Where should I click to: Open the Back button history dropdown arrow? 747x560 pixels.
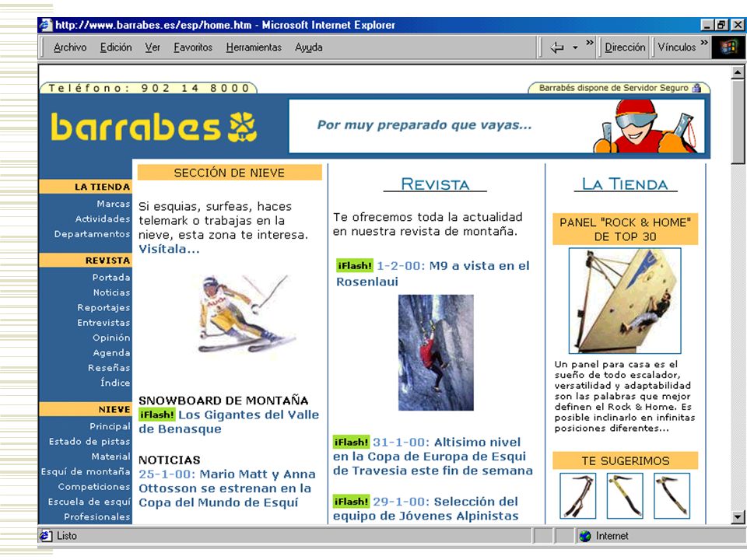pyautogui.click(x=575, y=47)
